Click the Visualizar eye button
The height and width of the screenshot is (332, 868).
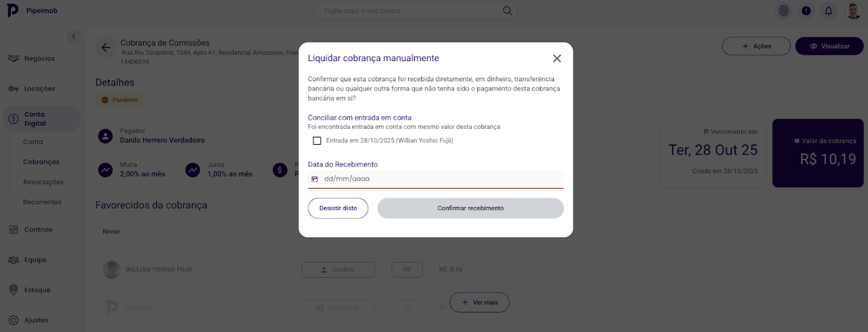pos(829,46)
